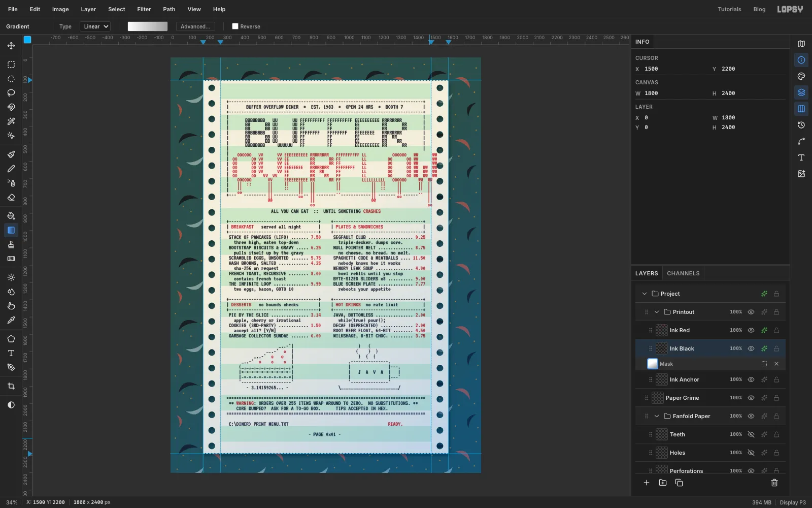Select the Polygon shape tool
Screen dimensions: 812x508
pos(11,339)
